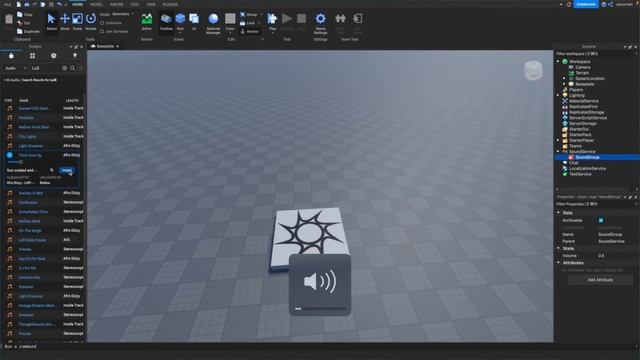
Task: Click the Volume value field
Action: pos(617,256)
